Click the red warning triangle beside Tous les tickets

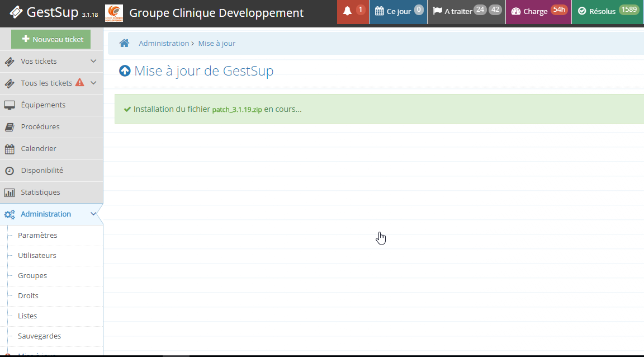pos(80,82)
